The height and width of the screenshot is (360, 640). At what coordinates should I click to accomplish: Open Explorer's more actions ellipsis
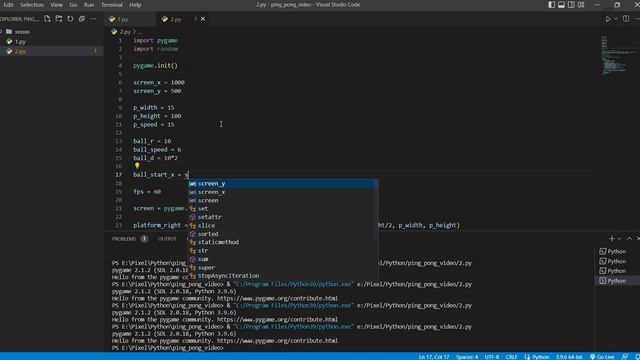coord(93,19)
